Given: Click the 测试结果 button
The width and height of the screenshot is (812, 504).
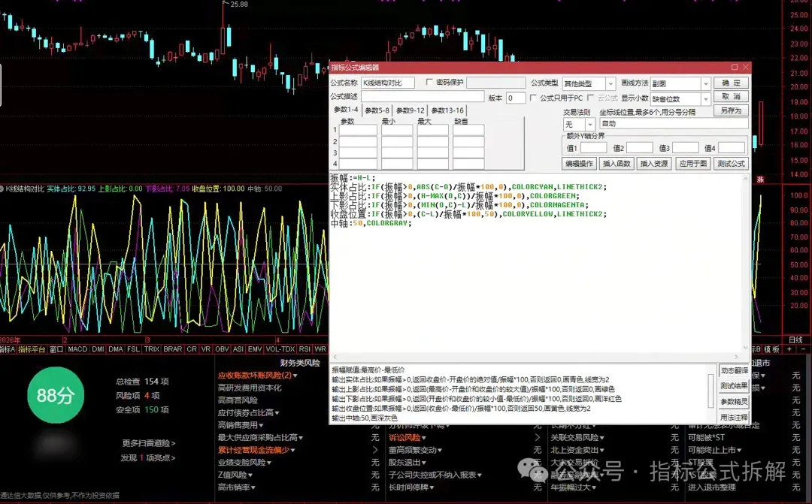Looking at the screenshot, I should [x=734, y=386].
